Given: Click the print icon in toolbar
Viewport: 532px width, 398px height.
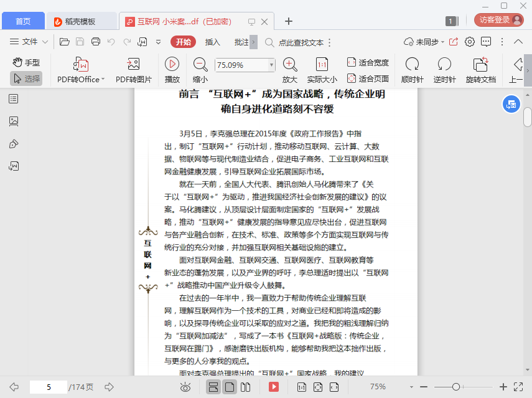Looking at the screenshot, I should coord(96,42).
